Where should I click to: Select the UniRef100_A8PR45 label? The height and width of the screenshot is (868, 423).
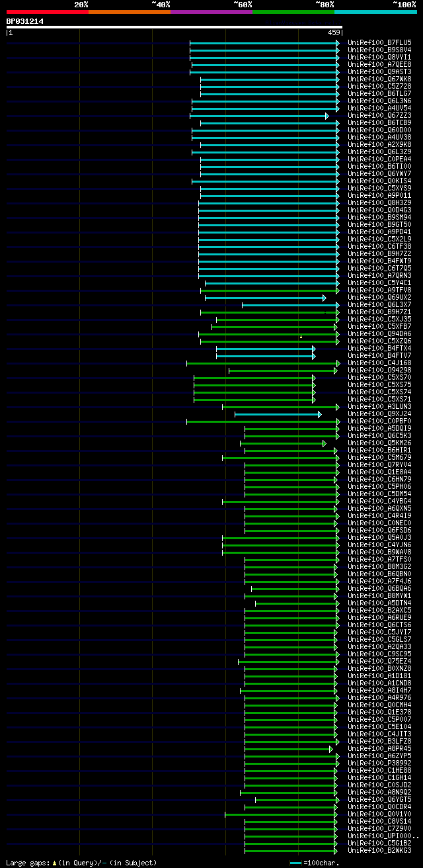point(379,748)
